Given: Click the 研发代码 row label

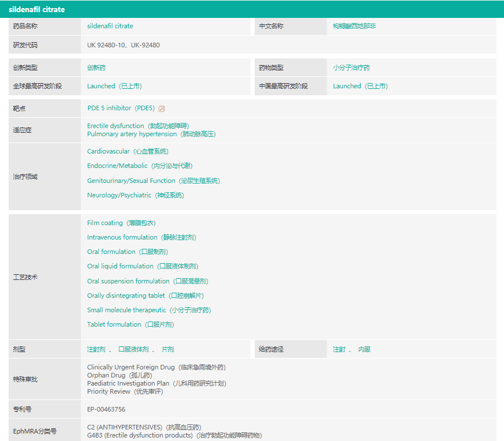Looking at the screenshot, I should coord(25,45).
